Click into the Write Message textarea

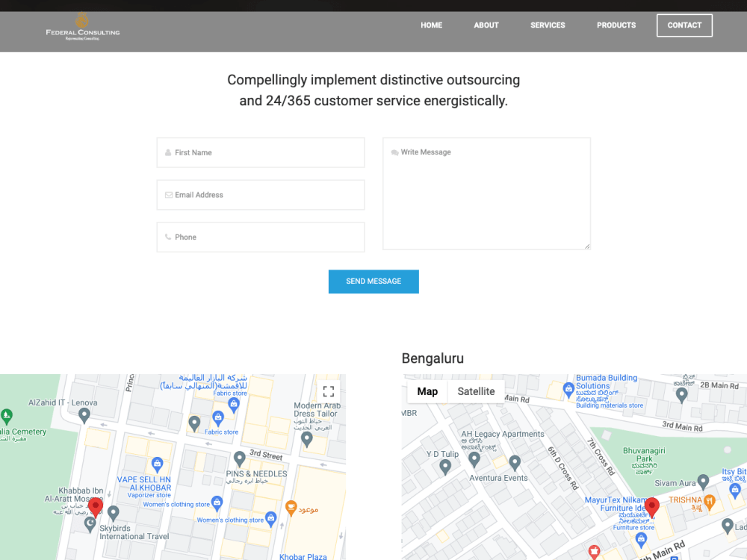[486, 194]
